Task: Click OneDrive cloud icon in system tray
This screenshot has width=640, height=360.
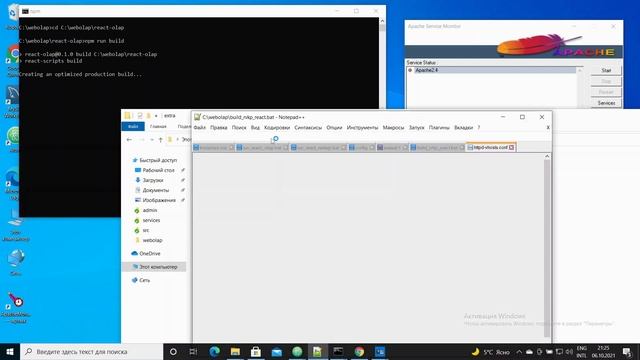Action: (529, 352)
